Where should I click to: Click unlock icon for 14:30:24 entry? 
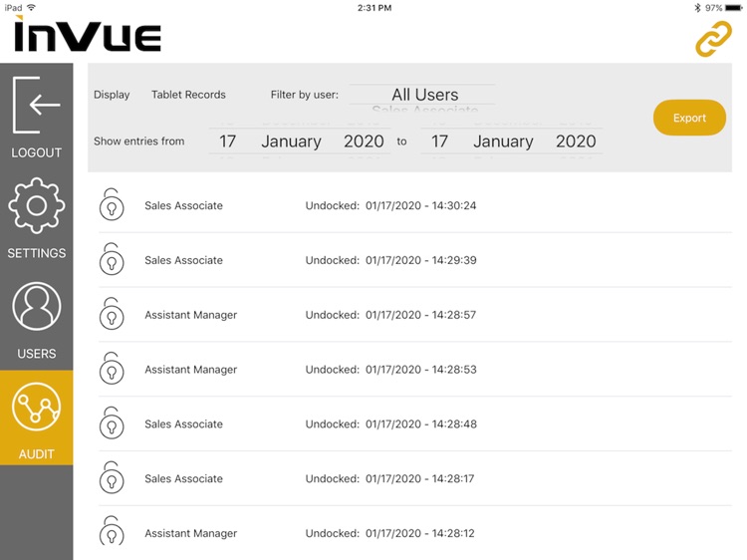112,204
